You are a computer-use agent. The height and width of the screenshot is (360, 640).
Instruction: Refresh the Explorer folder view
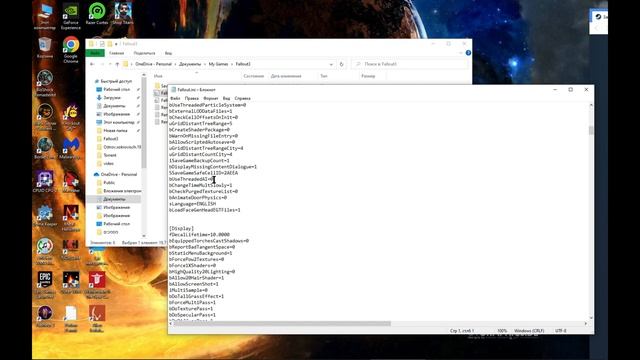tap(342, 64)
